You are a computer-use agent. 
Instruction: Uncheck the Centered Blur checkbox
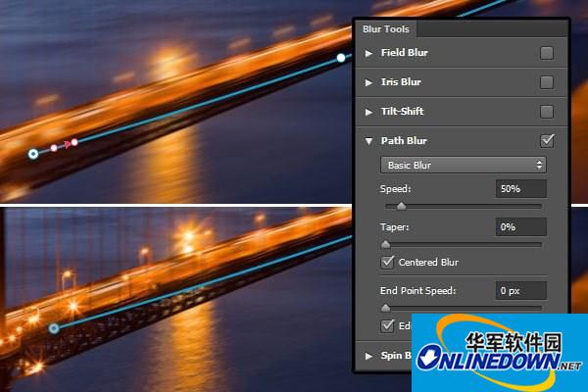coord(387,262)
